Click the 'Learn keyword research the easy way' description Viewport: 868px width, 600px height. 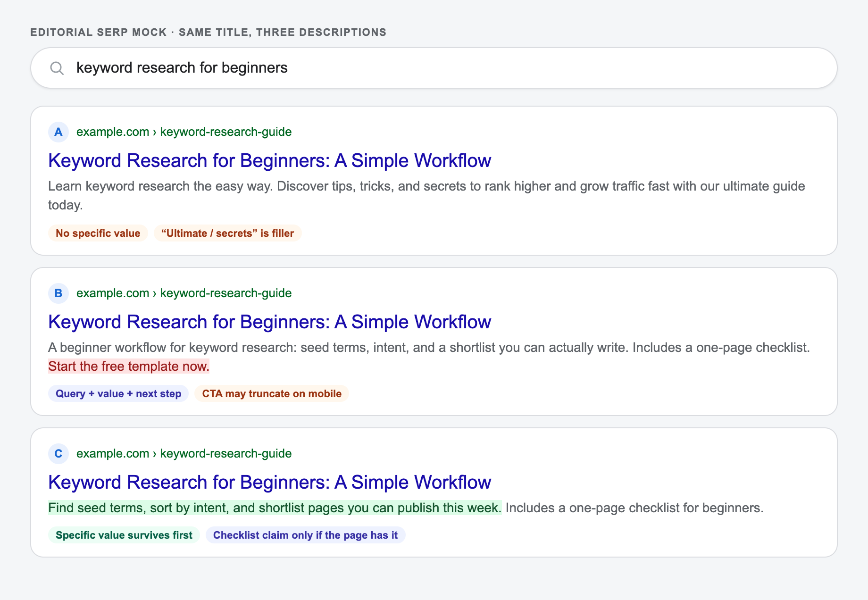click(x=426, y=196)
